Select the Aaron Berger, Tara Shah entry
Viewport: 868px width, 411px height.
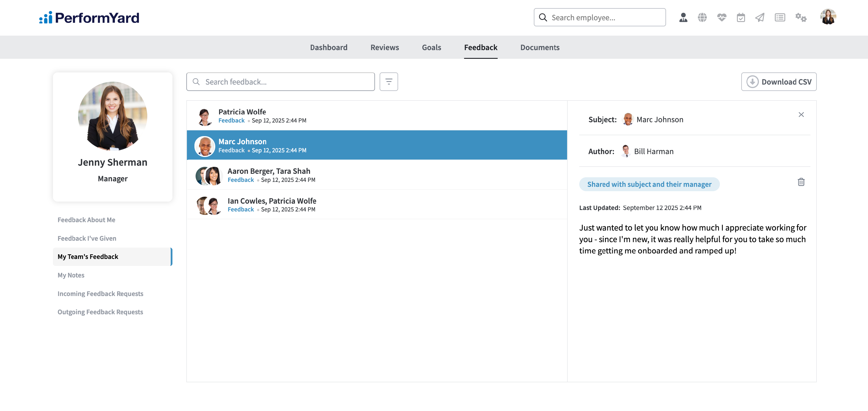pos(377,175)
